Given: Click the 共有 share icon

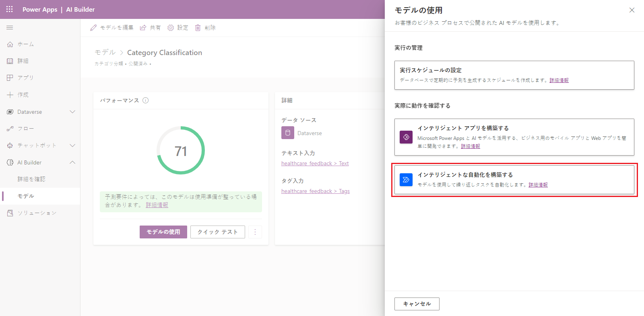Looking at the screenshot, I should (143, 28).
